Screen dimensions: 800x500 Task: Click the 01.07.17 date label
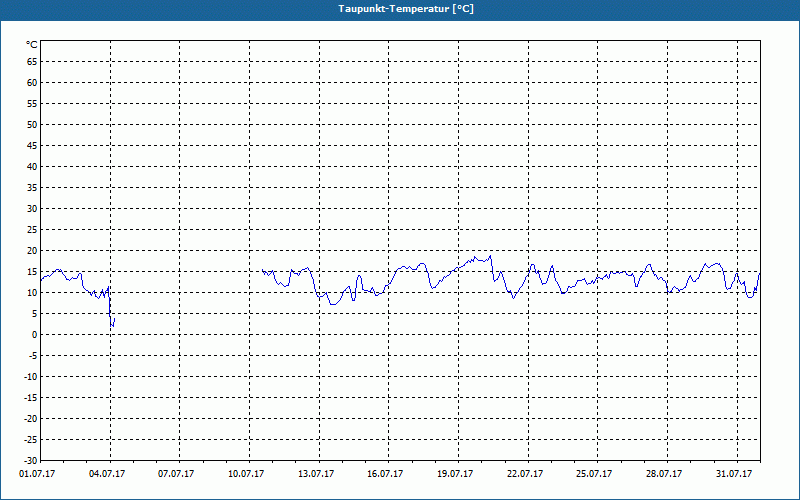(37, 474)
